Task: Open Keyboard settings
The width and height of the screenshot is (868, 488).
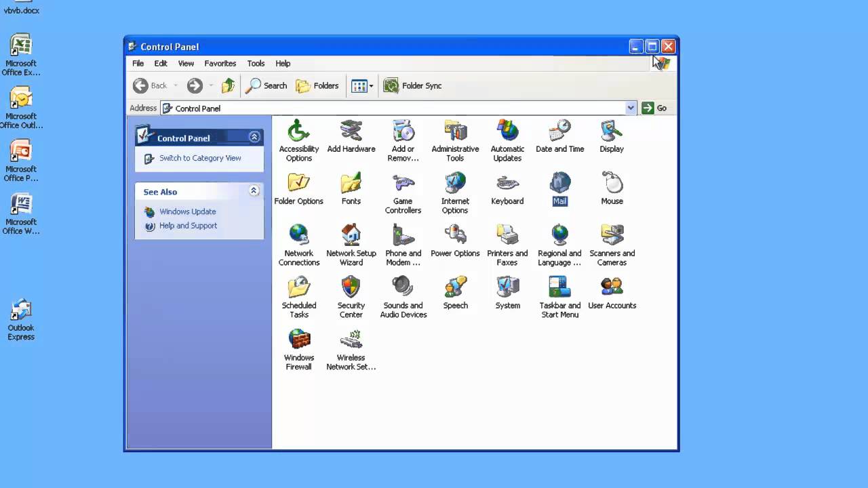Action: (x=507, y=188)
